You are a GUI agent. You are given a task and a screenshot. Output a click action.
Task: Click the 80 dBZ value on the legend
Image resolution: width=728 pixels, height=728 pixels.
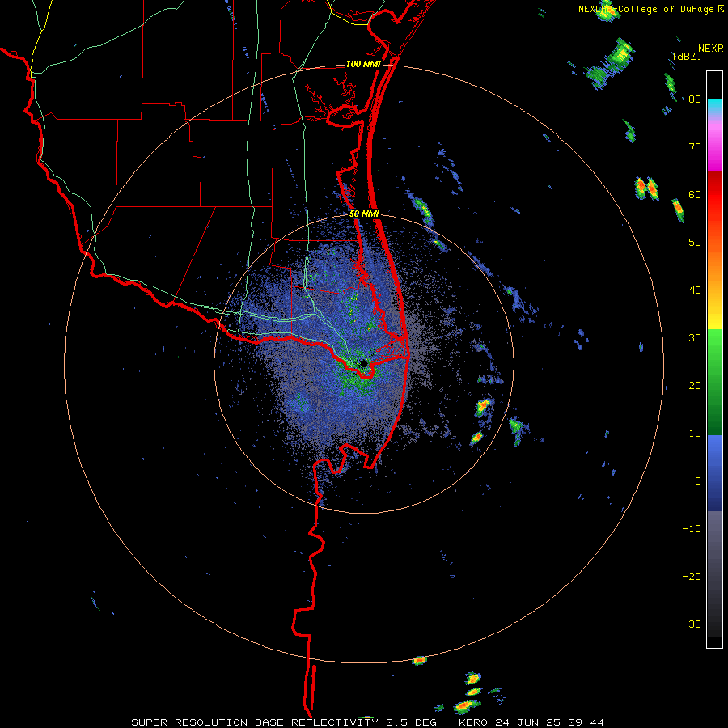[x=695, y=99]
